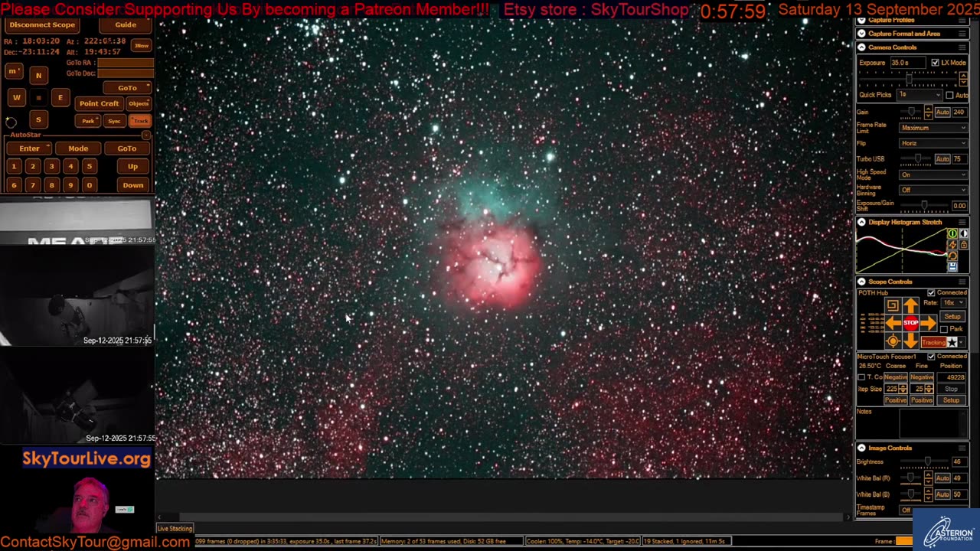
Task: Toggle the LX Mode checkbox
Action: tap(935, 63)
